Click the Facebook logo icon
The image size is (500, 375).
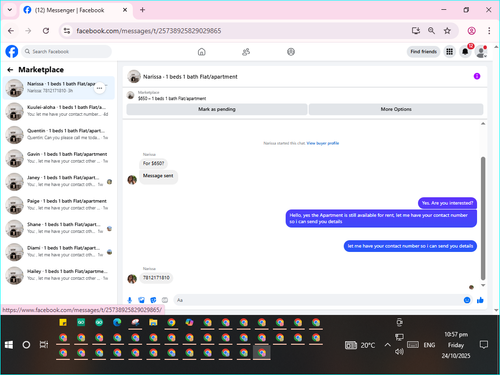(12, 52)
